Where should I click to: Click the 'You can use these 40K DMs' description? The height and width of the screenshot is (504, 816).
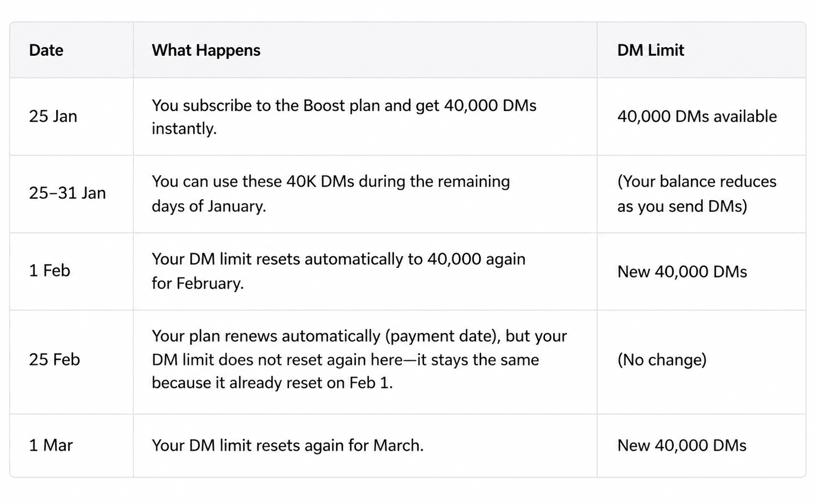click(331, 193)
